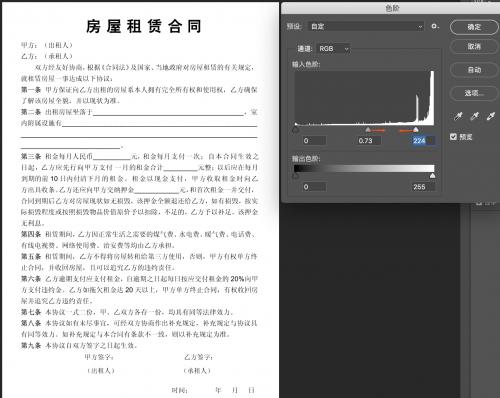Click the input white point slider

pos(416,129)
